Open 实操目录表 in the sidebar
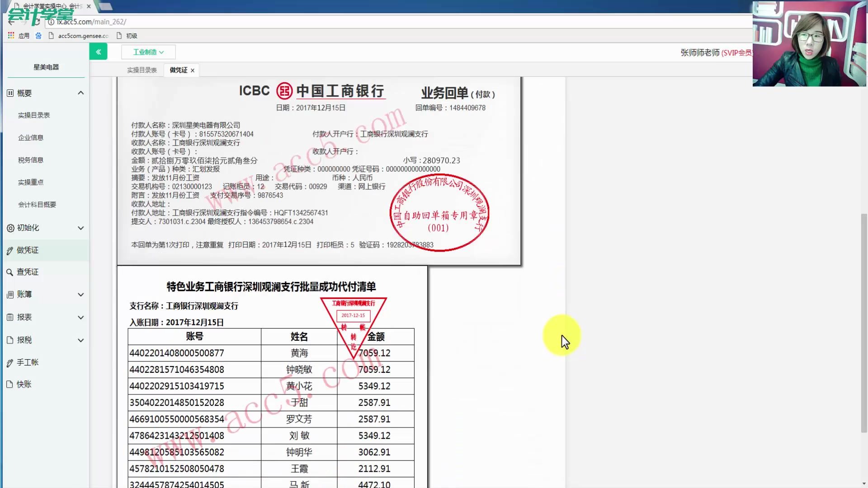This screenshot has width=868, height=488. [34, 115]
